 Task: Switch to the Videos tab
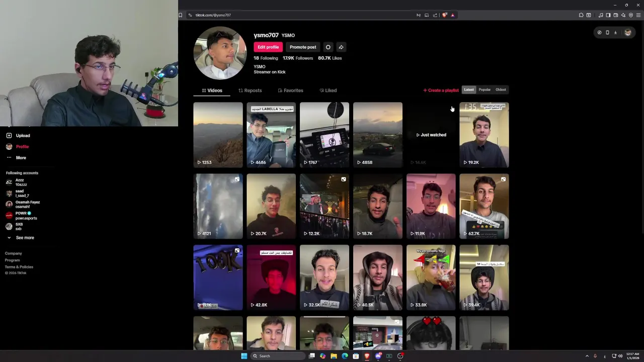click(212, 90)
